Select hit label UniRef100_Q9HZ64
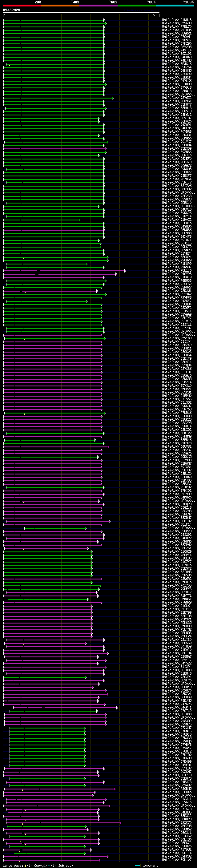197x868 pixels. point(177,67)
